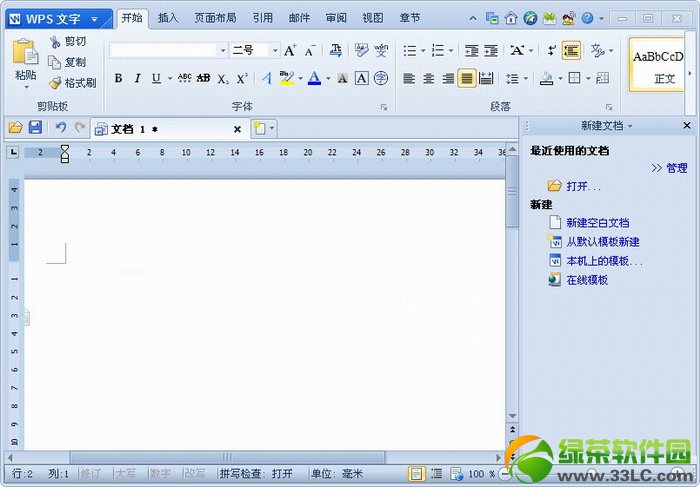
Task: Switch to the 视图 tab
Action: click(373, 18)
